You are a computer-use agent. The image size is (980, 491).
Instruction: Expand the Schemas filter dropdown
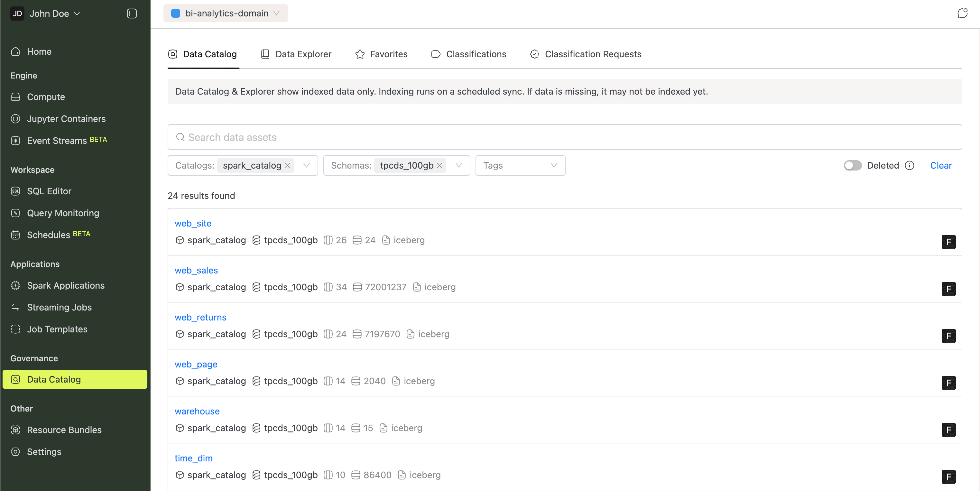point(459,165)
